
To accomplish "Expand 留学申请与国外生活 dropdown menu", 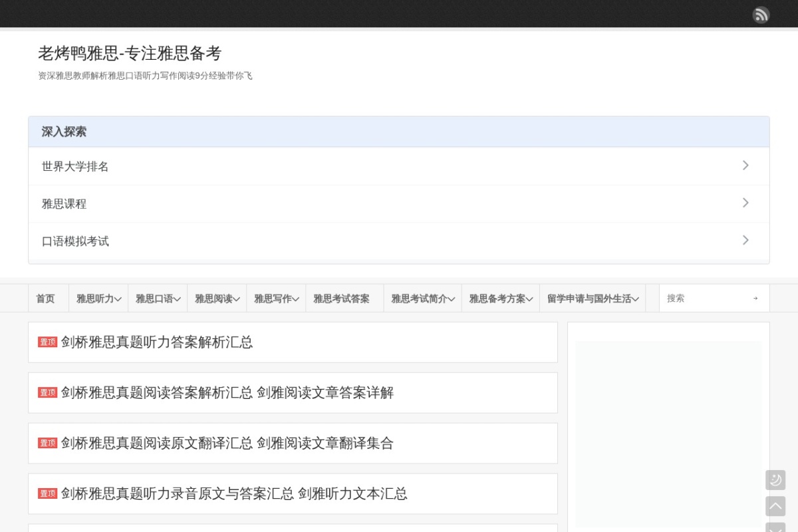I will click(x=593, y=299).
